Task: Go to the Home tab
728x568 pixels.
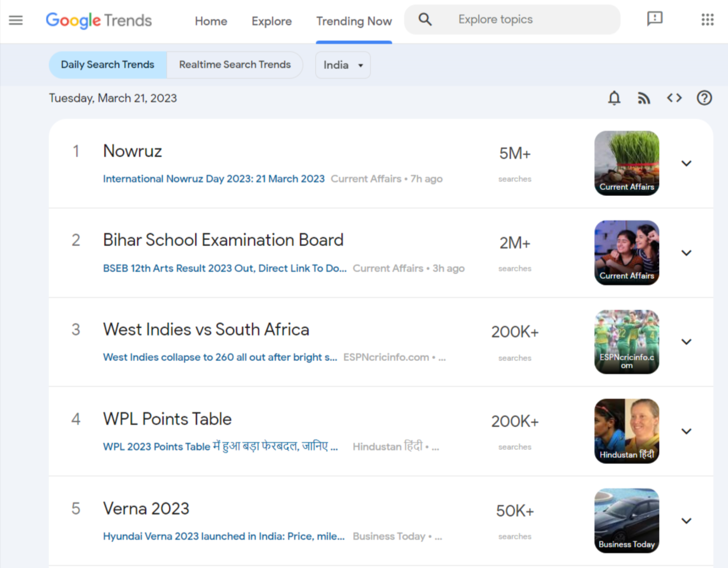Action: 211,21
